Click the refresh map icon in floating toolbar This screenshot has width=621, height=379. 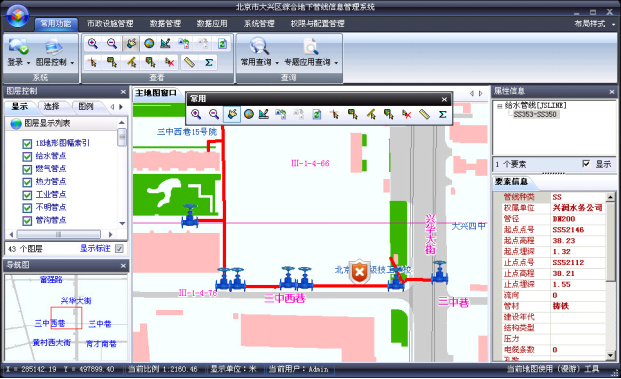coord(316,114)
